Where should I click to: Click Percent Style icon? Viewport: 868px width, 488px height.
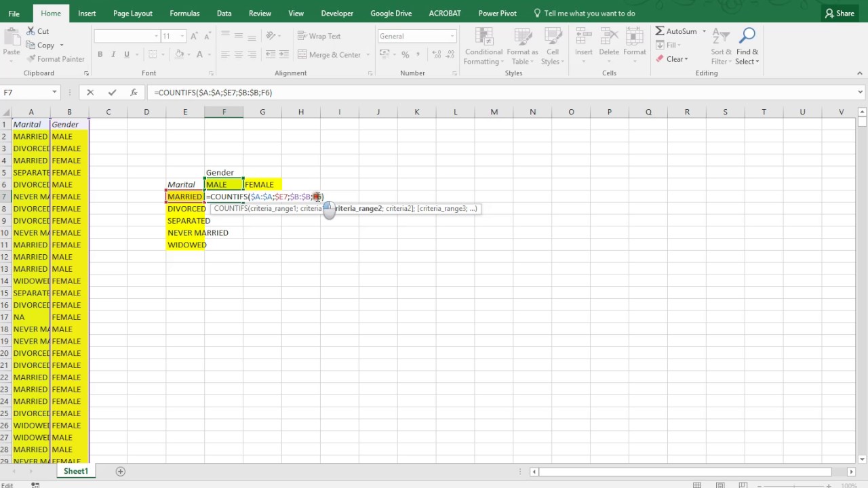tap(405, 55)
